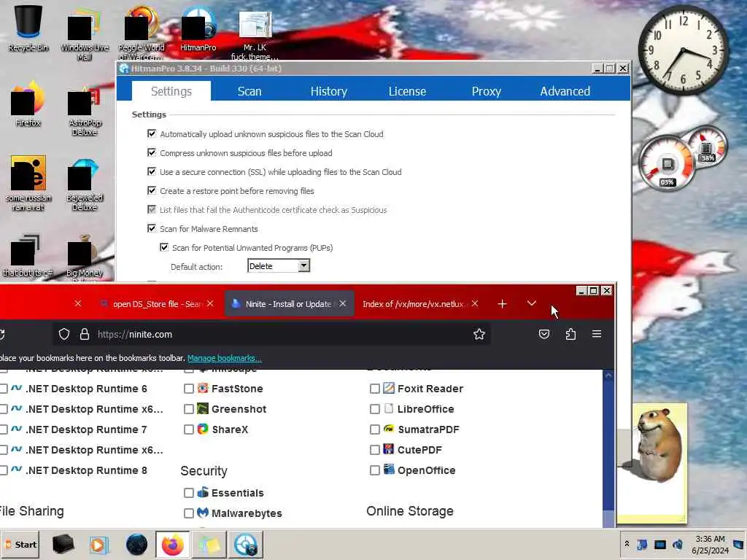This screenshot has width=747, height=560.
Task: Check the OpenOffice checkbox
Action: pos(375,471)
